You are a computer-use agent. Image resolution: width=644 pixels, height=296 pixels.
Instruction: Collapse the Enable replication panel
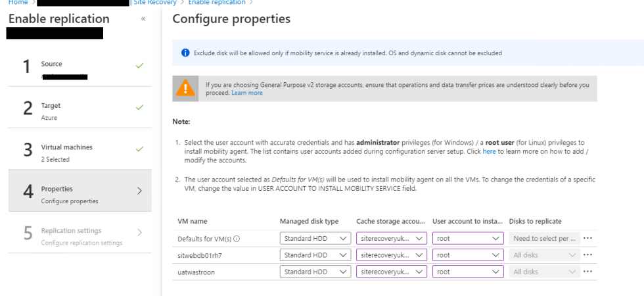pyautogui.click(x=143, y=19)
